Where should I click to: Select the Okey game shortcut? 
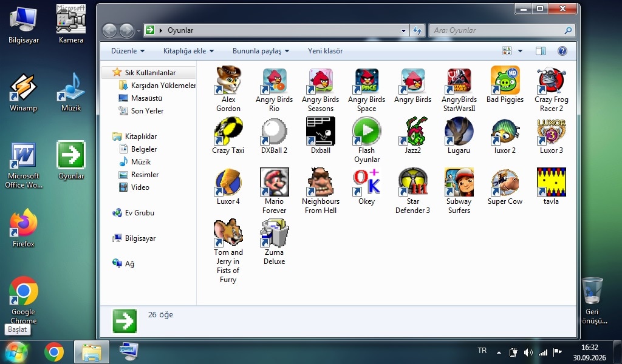click(366, 187)
